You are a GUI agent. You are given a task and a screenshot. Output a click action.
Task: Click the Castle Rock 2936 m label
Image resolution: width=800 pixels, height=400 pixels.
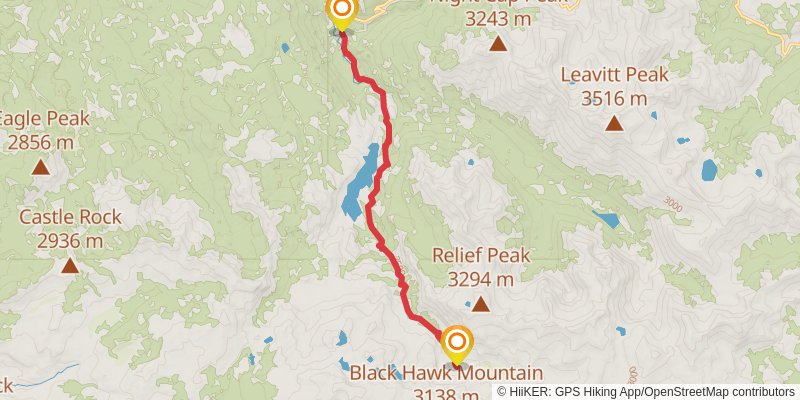[x=70, y=228]
